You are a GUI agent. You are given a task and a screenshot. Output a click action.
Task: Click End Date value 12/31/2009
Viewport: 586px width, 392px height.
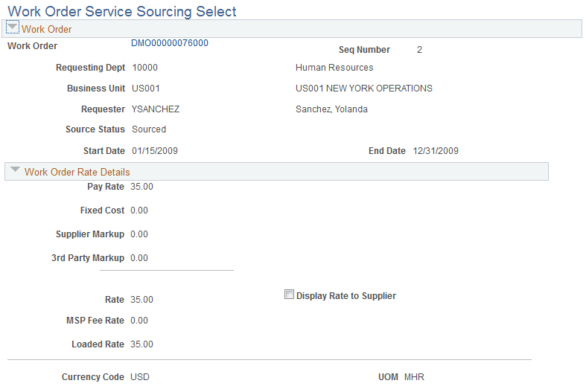point(436,151)
